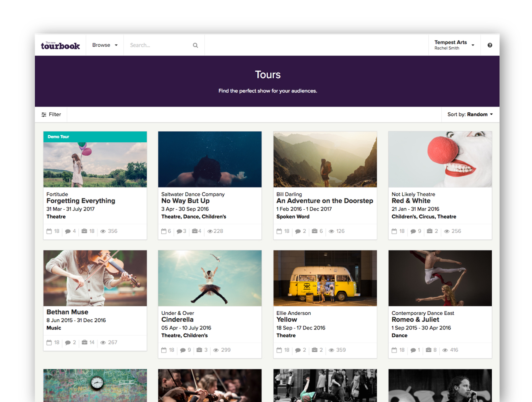Click the violin player thumbnail
Image resolution: width=532 pixels, height=402 pixels.
pos(95,278)
